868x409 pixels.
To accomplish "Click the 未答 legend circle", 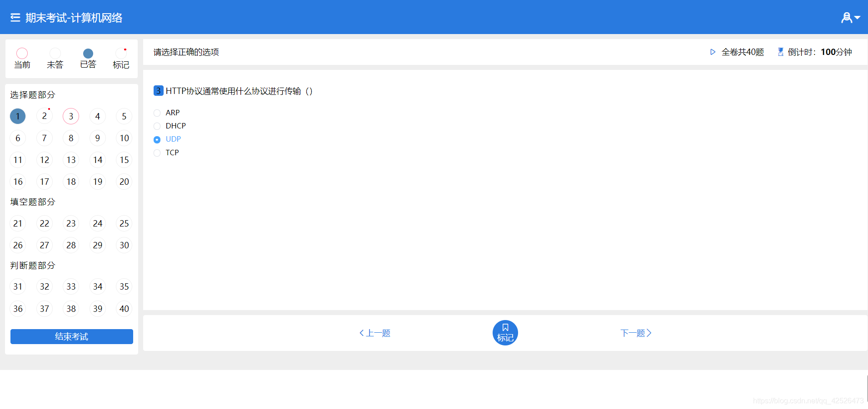I will coord(55,54).
